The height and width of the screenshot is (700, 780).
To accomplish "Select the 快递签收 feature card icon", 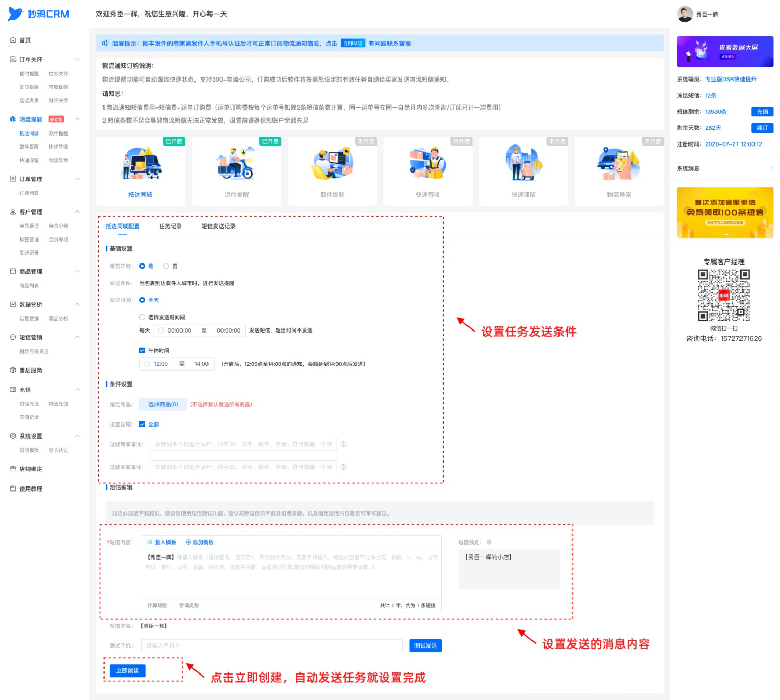I will (x=428, y=163).
